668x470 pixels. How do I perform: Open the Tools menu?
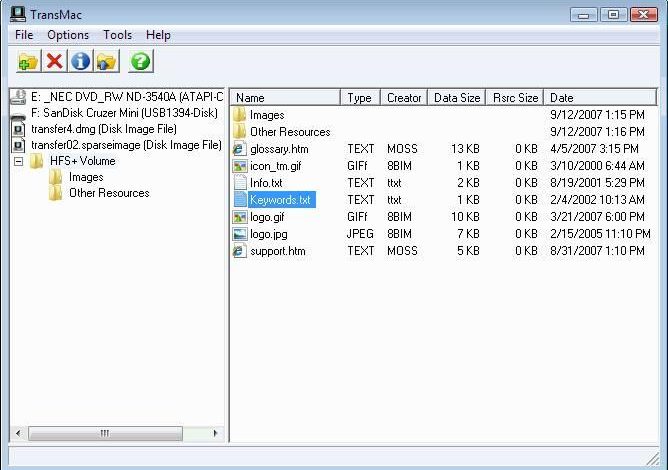click(x=118, y=35)
